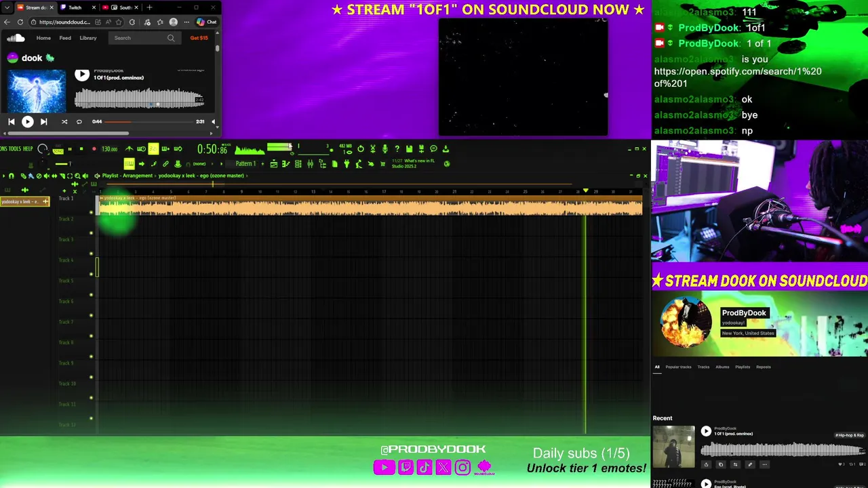Viewport: 868px width, 488px height.
Task: Toggle the highlighted countdown before recording button
Action: (x=153, y=148)
